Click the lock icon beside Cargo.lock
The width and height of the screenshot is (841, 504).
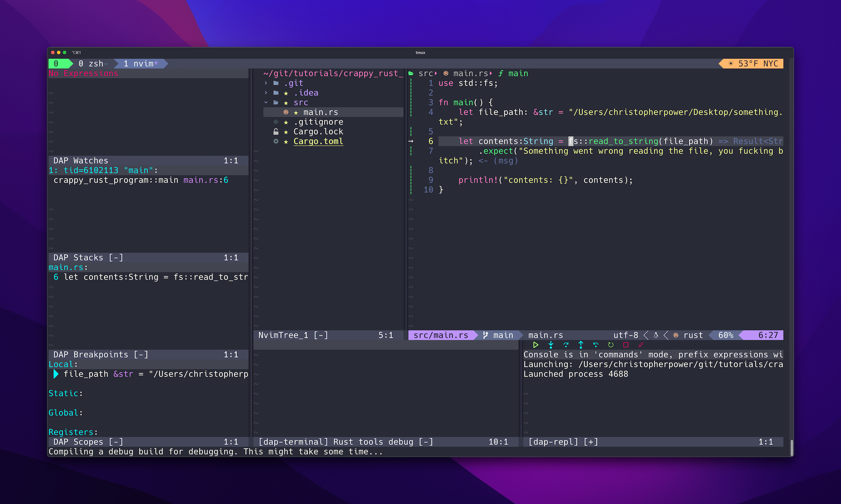pyautogui.click(x=276, y=132)
